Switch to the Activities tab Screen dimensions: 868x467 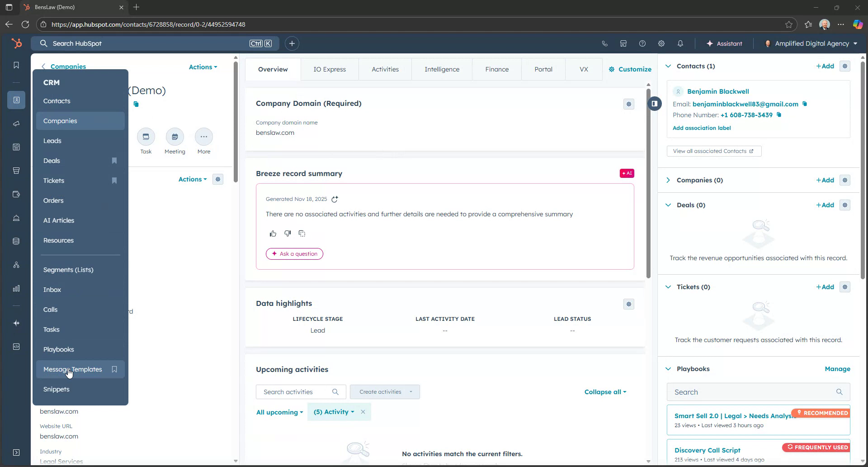coord(385,69)
